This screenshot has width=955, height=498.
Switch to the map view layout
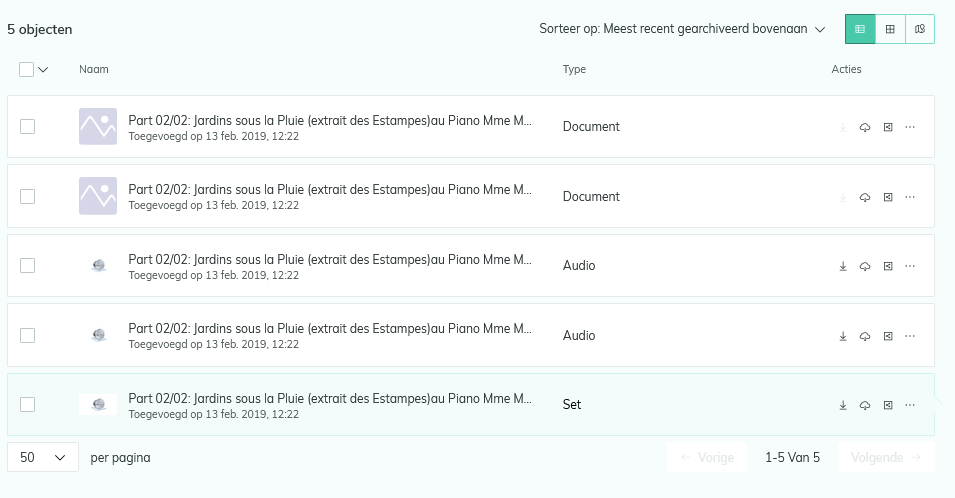(x=920, y=29)
